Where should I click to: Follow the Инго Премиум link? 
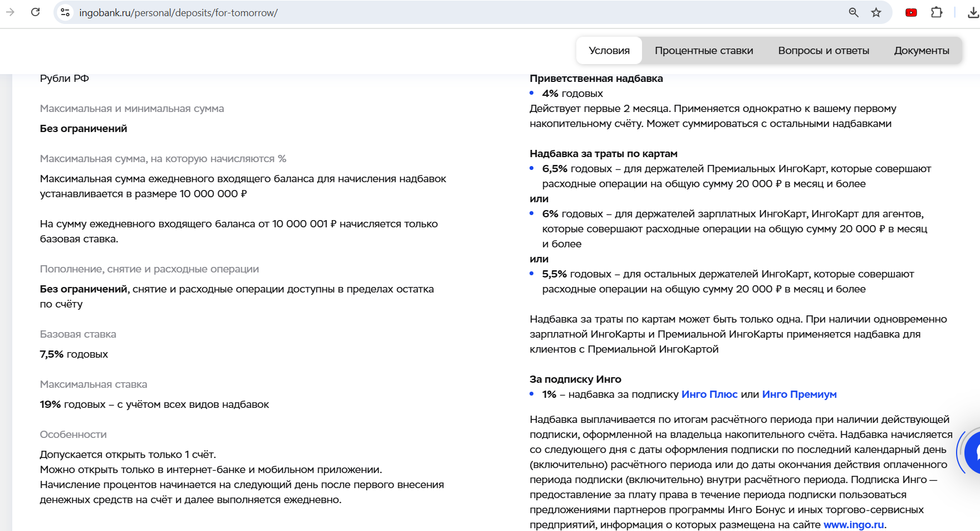click(x=799, y=394)
